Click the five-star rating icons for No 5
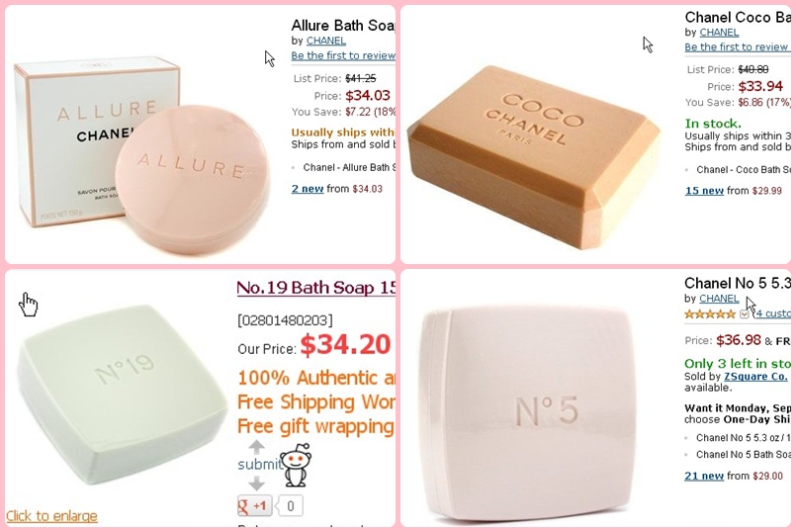 coord(710,314)
